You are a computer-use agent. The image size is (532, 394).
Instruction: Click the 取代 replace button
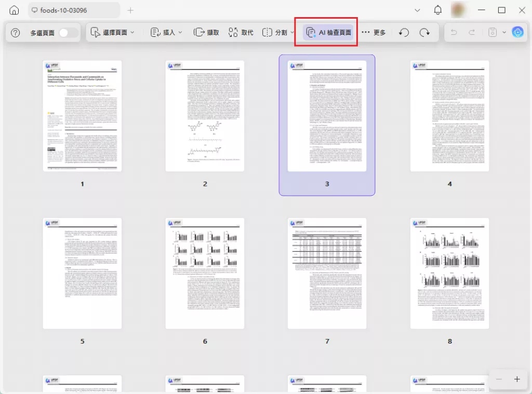[x=241, y=33]
